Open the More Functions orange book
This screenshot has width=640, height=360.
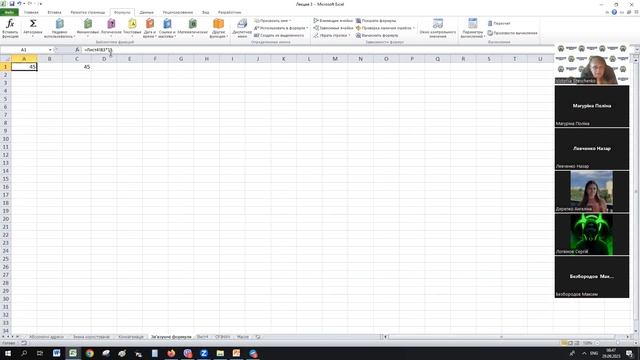click(x=218, y=24)
